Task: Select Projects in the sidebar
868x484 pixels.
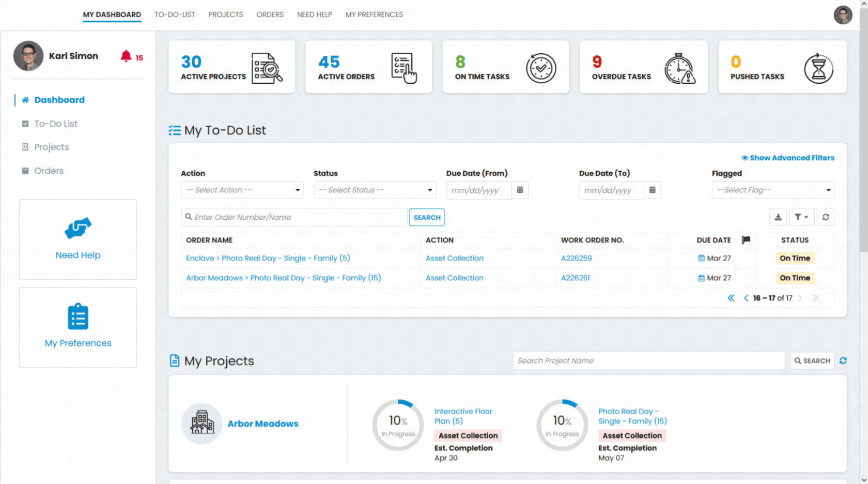Action: 52,147
